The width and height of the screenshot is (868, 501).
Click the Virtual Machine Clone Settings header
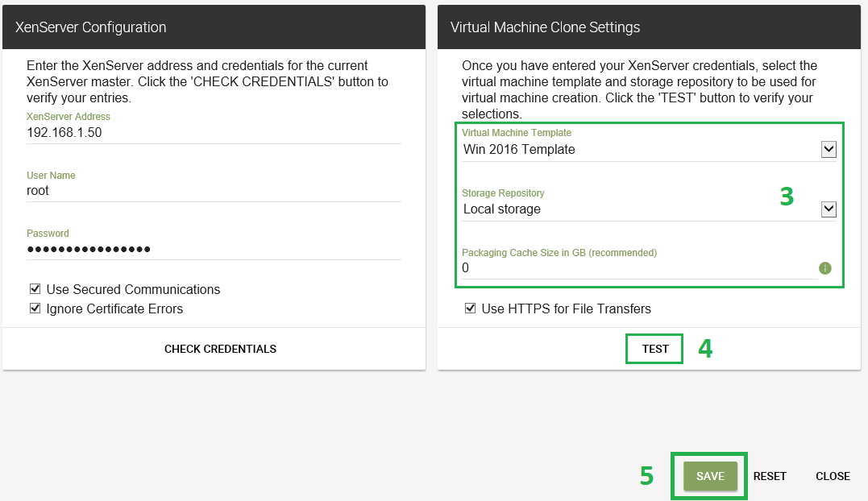(649, 27)
